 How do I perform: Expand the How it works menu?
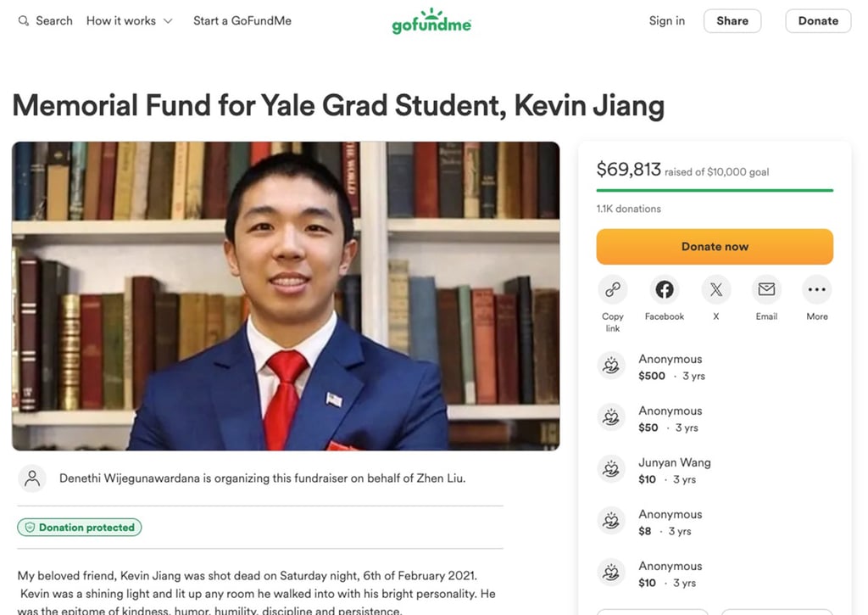coord(128,20)
